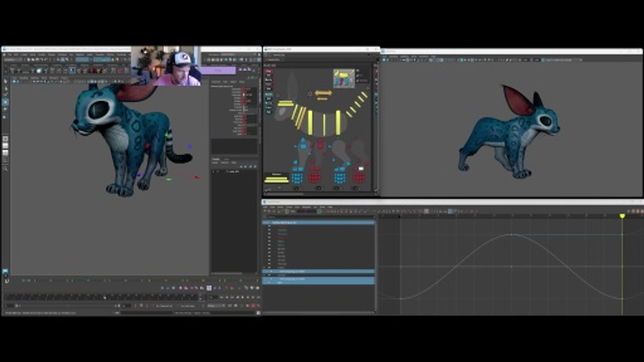Select the right tall yellow spine bar in picker
The image size is (644, 362).
pyautogui.click(x=338, y=122)
